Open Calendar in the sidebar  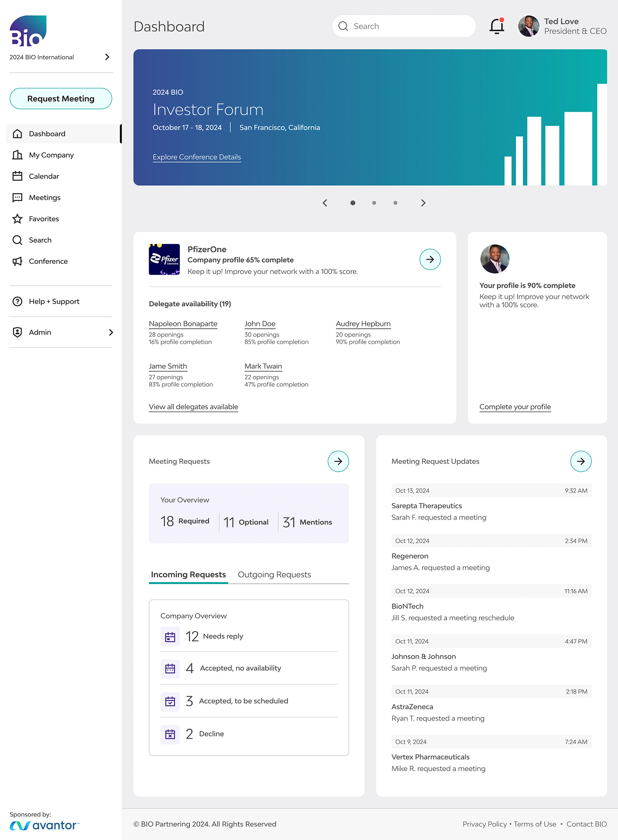click(44, 176)
